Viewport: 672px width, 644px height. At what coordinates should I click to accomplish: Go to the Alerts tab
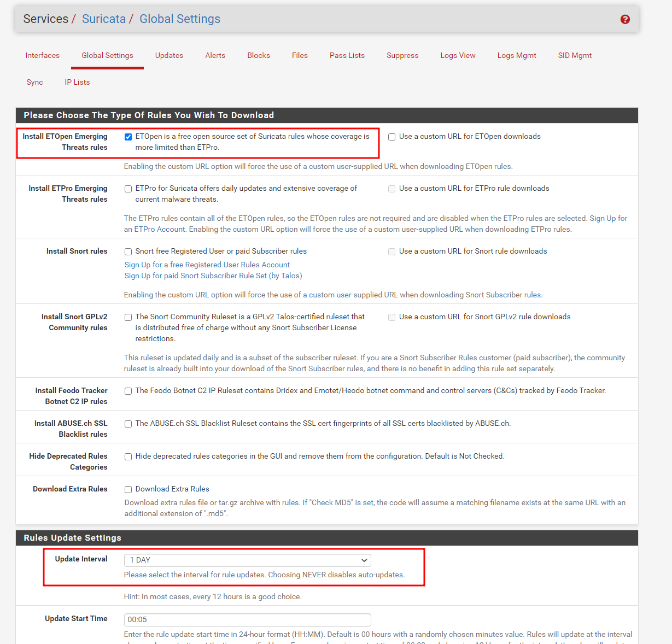[x=215, y=55]
